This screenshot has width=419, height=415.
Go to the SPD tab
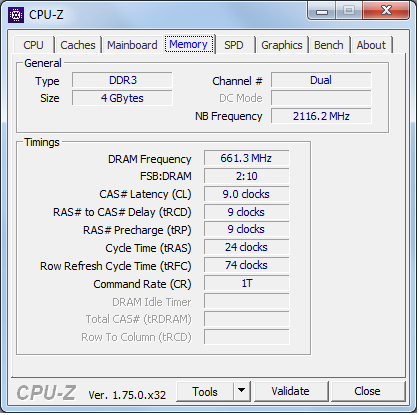click(x=234, y=45)
